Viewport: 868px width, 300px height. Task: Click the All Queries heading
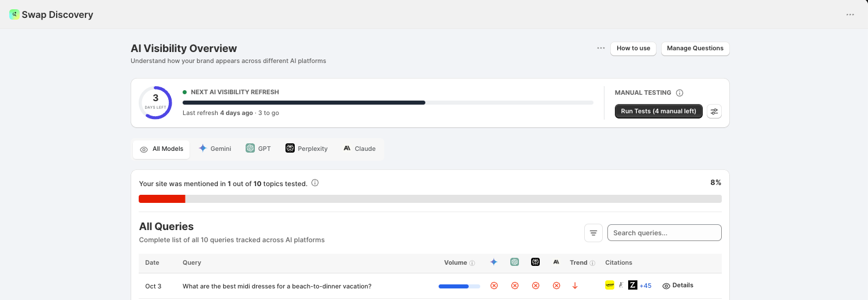click(x=166, y=227)
